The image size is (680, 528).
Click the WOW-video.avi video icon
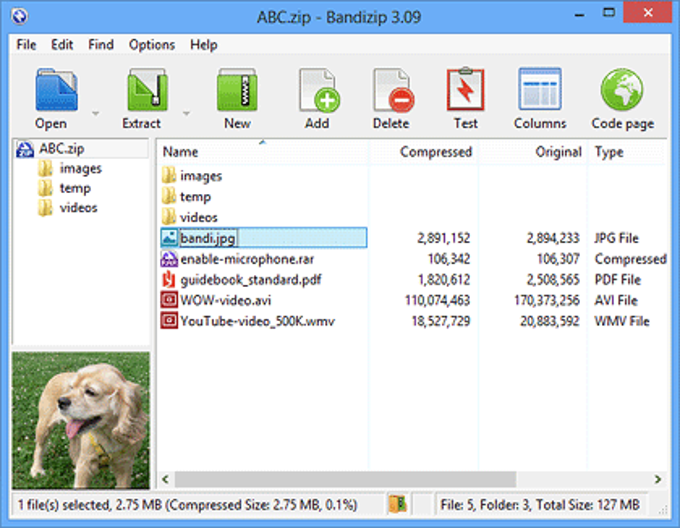tap(169, 300)
